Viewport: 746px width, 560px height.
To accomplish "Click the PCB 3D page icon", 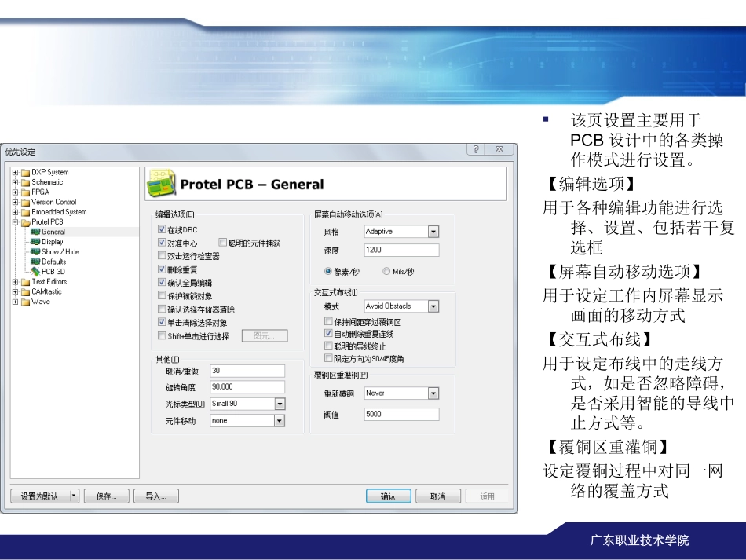I will [35, 272].
